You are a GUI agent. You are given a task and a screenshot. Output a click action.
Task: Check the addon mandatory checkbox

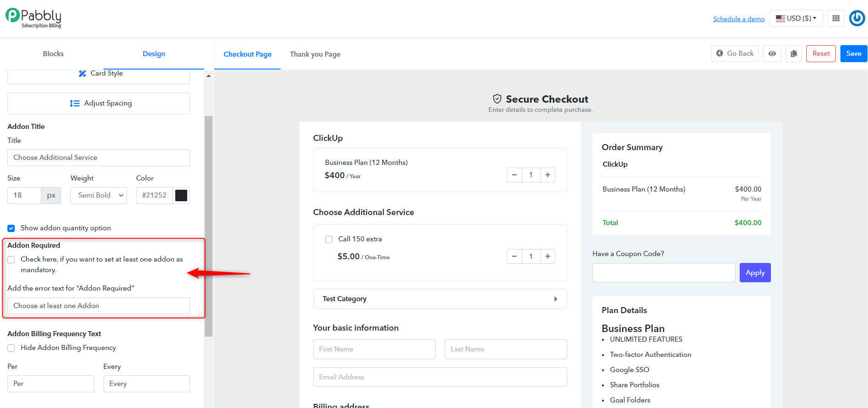[11, 260]
